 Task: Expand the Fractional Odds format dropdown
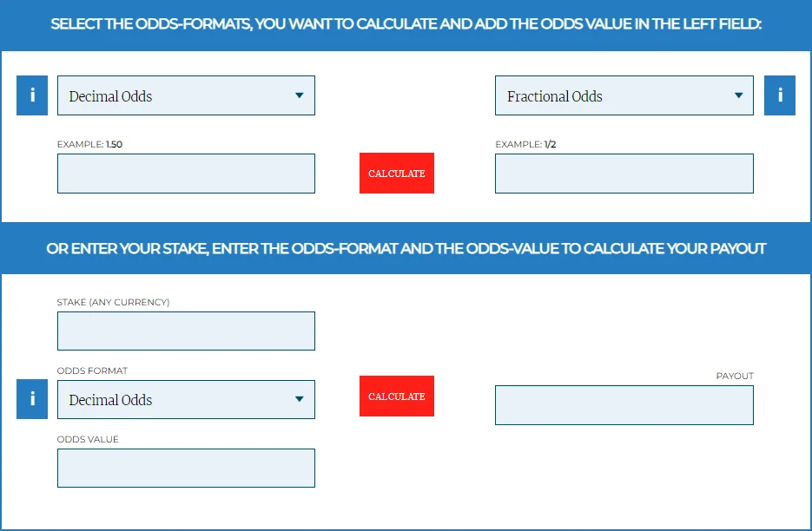(624, 95)
